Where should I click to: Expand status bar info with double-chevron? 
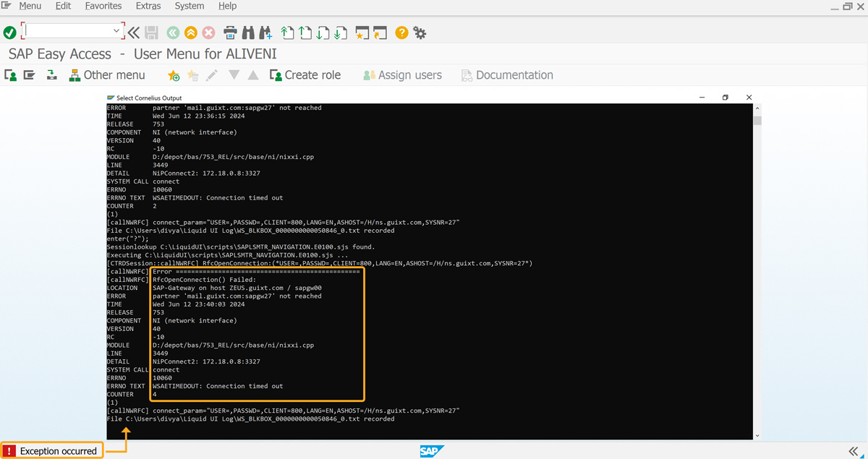coord(854,451)
